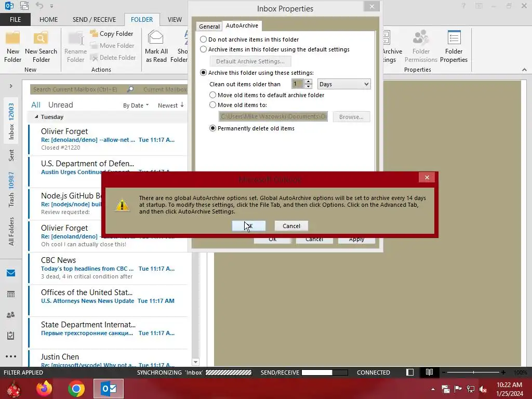Image resolution: width=532 pixels, height=399 pixels.
Task: Click OK in the Microsoft Outlook warning
Action: tap(249, 226)
